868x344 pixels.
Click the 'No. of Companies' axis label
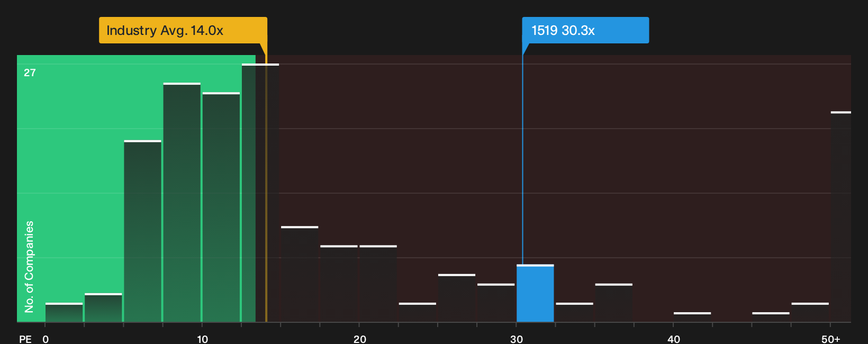[29, 267]
